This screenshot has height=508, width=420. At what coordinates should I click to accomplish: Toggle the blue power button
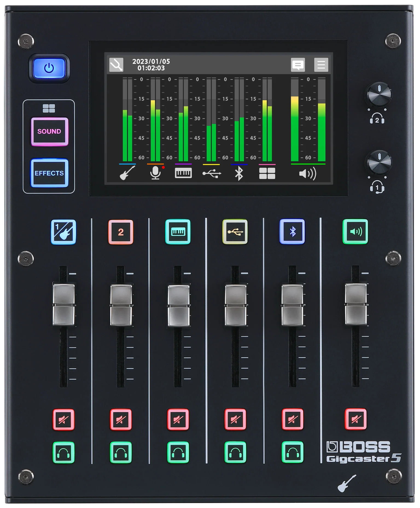49,68
